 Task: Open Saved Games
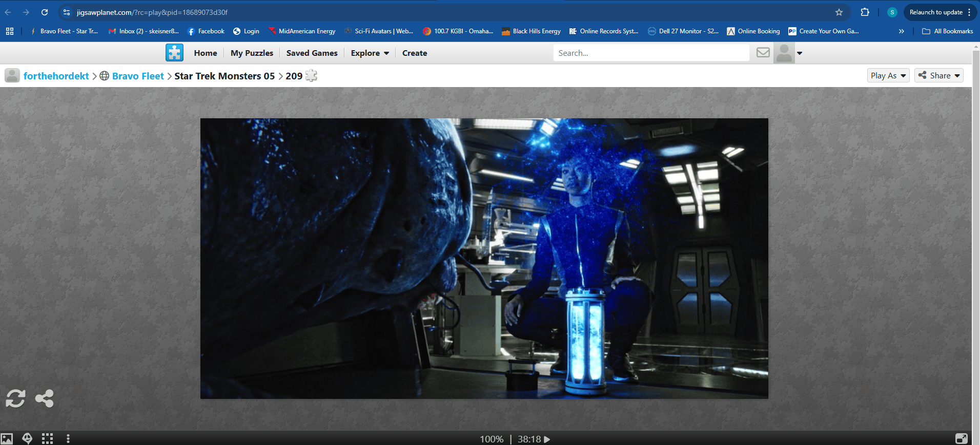pyautogui.click(x=312, y=53)
